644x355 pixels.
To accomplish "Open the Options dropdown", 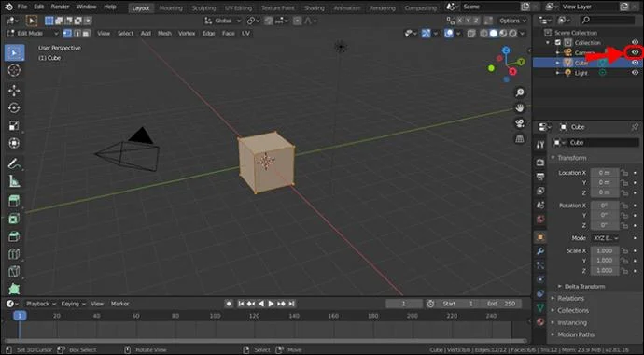I will click(x=512, y=21).
